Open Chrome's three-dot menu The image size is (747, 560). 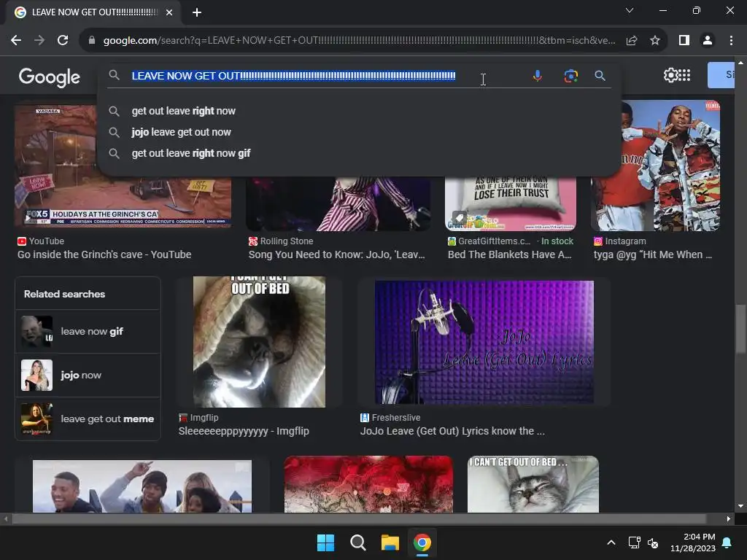click(x=731, y=41)
